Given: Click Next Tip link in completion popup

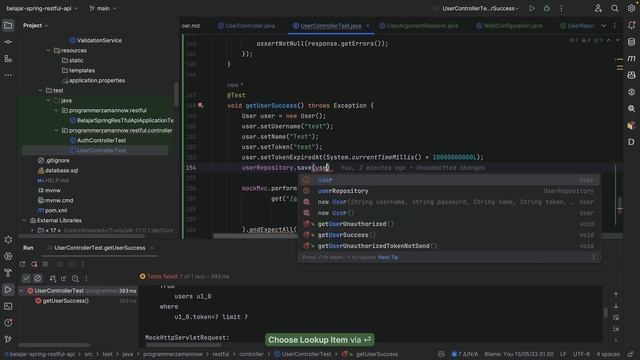Looking at the screenshot, I should coord(388,257).
